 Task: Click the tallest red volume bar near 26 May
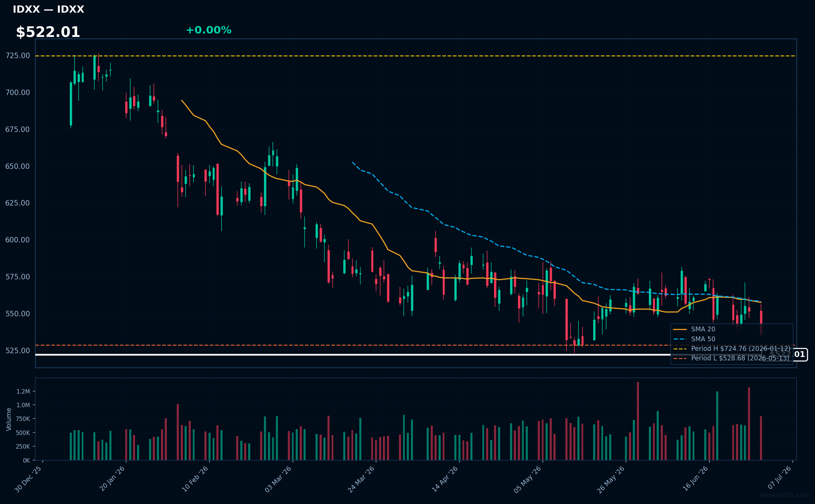coord(638,421)
